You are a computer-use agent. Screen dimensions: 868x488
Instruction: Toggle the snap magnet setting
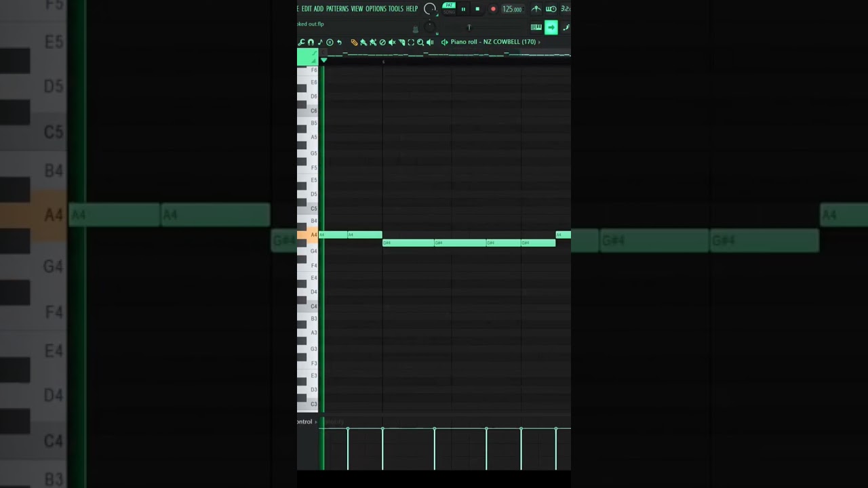point(311,41)
